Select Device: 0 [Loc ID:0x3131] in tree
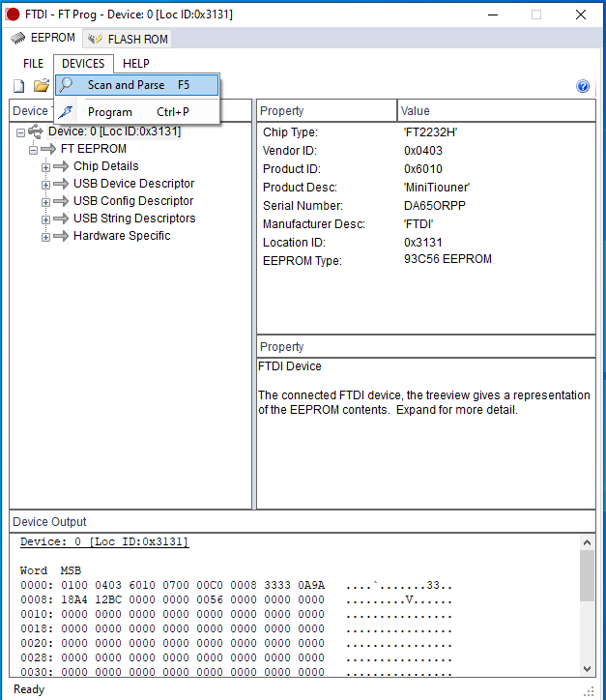Image resolution: width=606 pixels, height=700 pixels. (x=114, y=131)
